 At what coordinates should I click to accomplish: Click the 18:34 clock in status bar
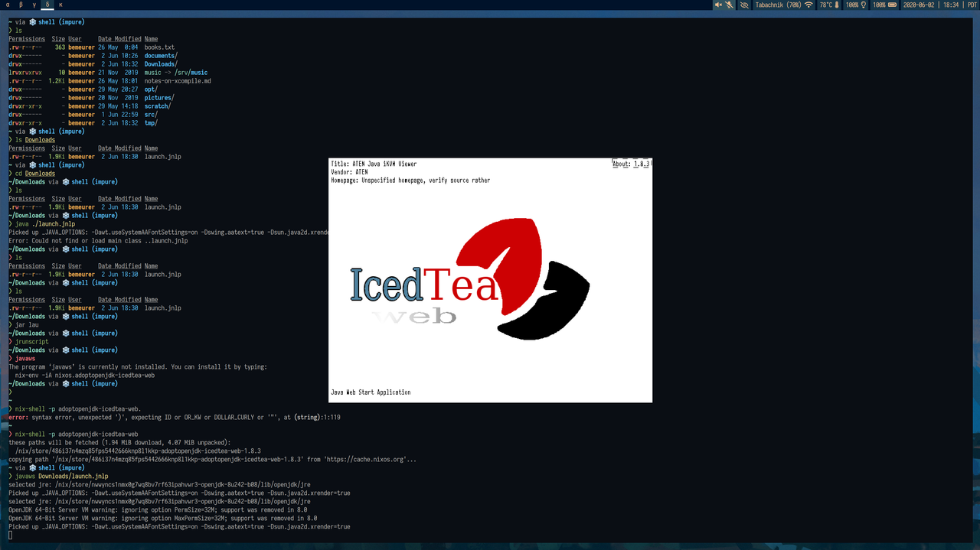[951, 5]
